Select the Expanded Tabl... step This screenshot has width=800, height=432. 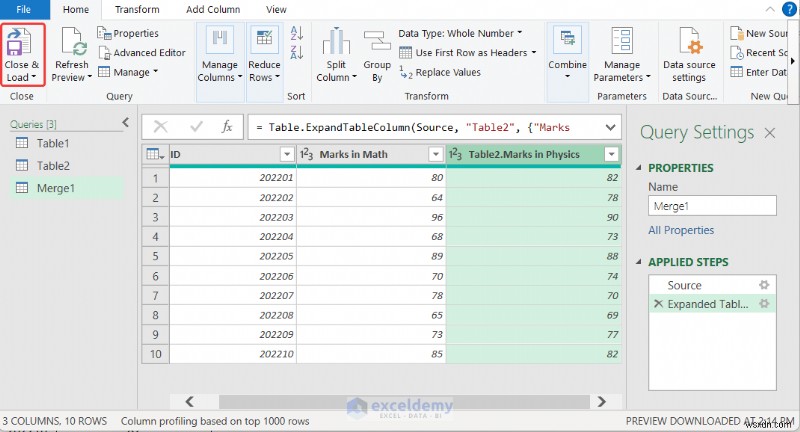(x=708, y=304)
